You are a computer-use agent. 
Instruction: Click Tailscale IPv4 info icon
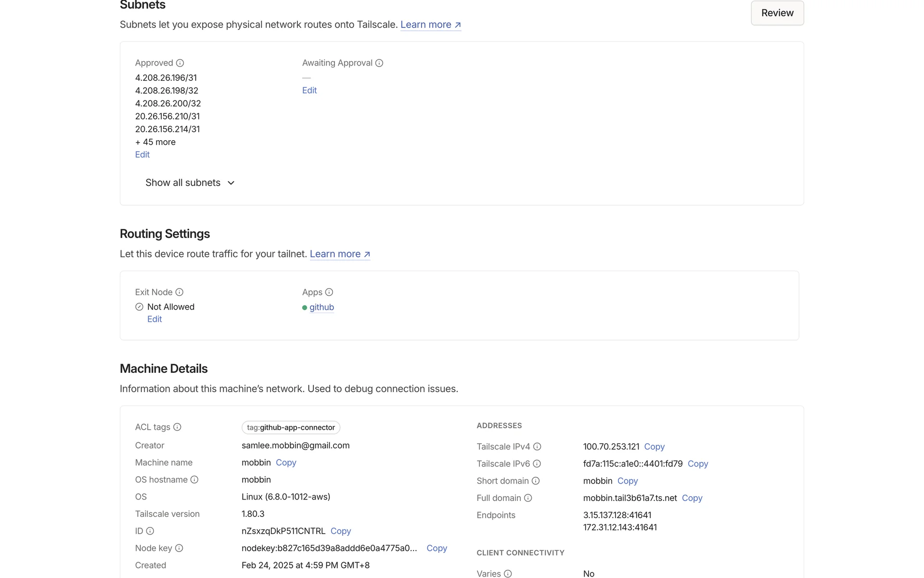pos(537,447)
